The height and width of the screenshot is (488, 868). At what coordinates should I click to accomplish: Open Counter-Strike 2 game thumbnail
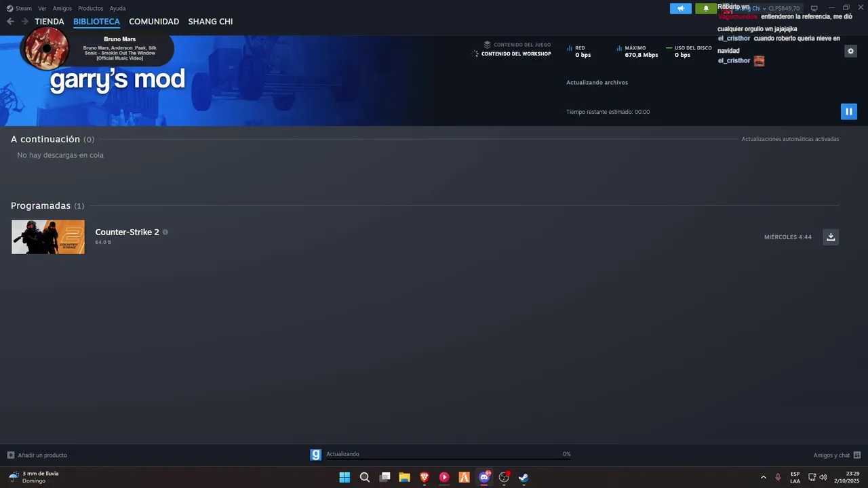point(48,237)
